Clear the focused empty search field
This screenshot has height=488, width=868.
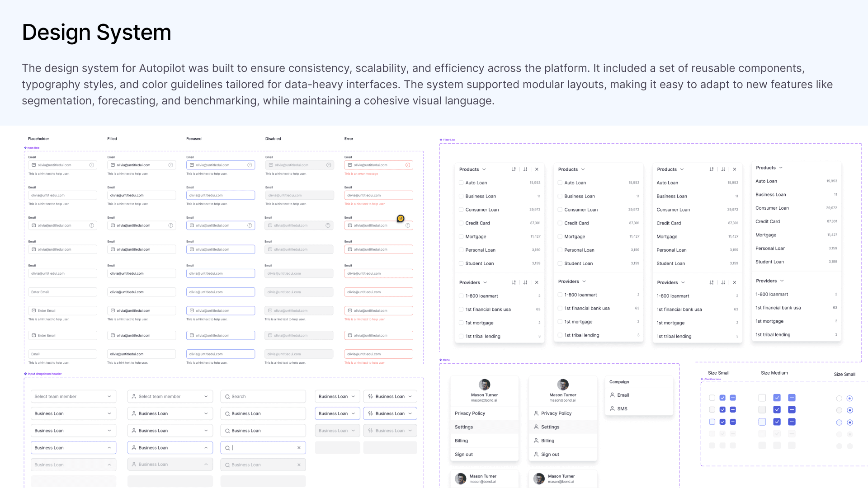299,448
